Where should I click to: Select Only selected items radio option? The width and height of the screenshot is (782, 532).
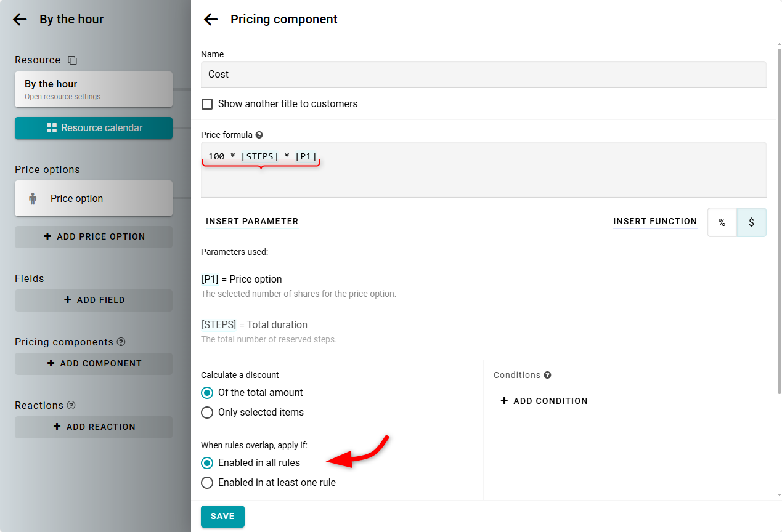pos(207,413)
